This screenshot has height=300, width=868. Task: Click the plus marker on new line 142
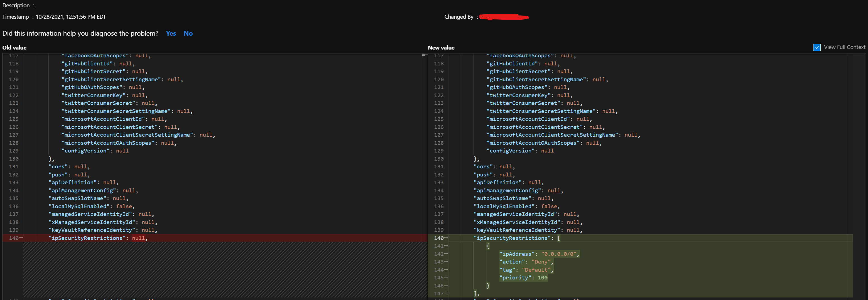tap(446, 254)
